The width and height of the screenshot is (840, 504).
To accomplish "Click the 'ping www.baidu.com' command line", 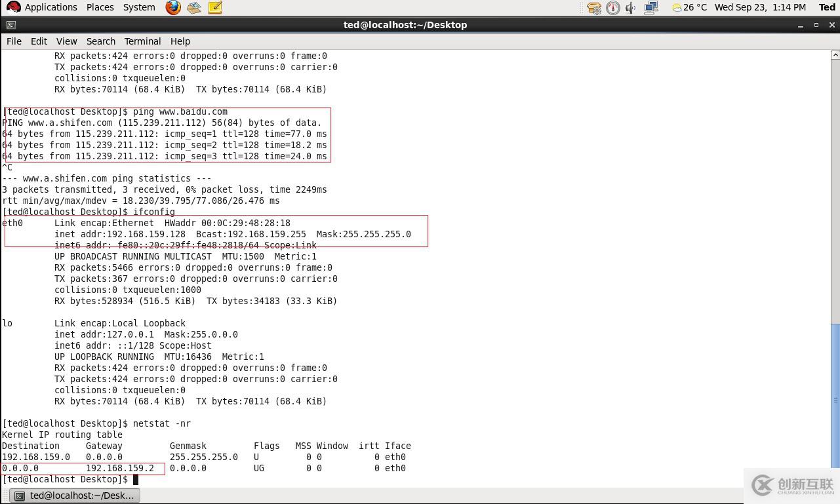I will tap(115, 111).
